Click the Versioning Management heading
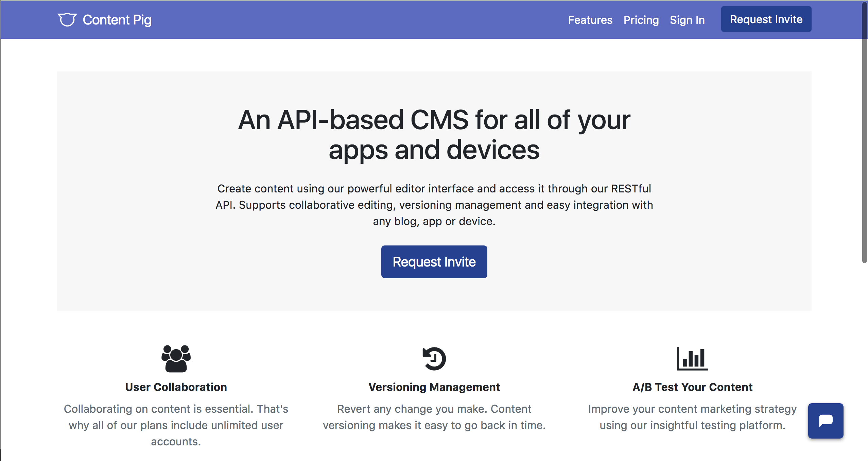 (434, 387)
